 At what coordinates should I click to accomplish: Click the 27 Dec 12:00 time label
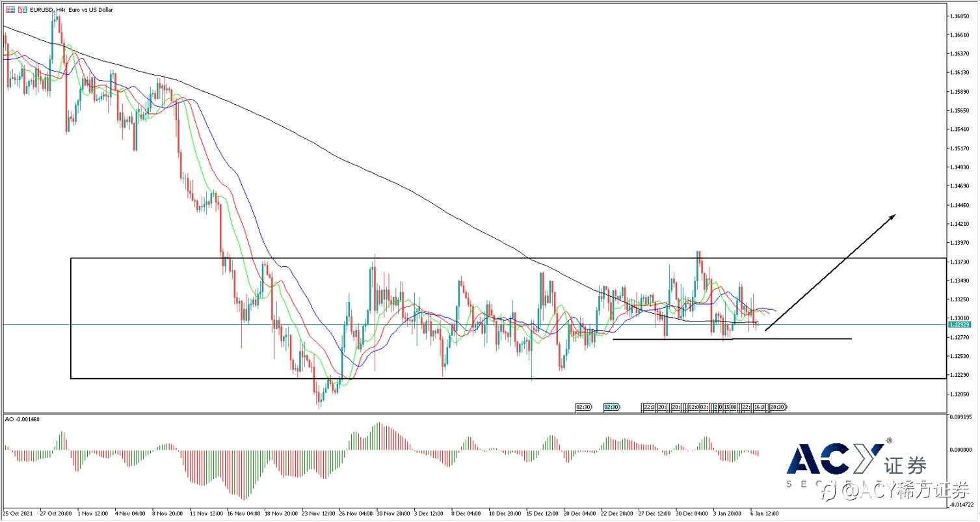pos(654,514)
